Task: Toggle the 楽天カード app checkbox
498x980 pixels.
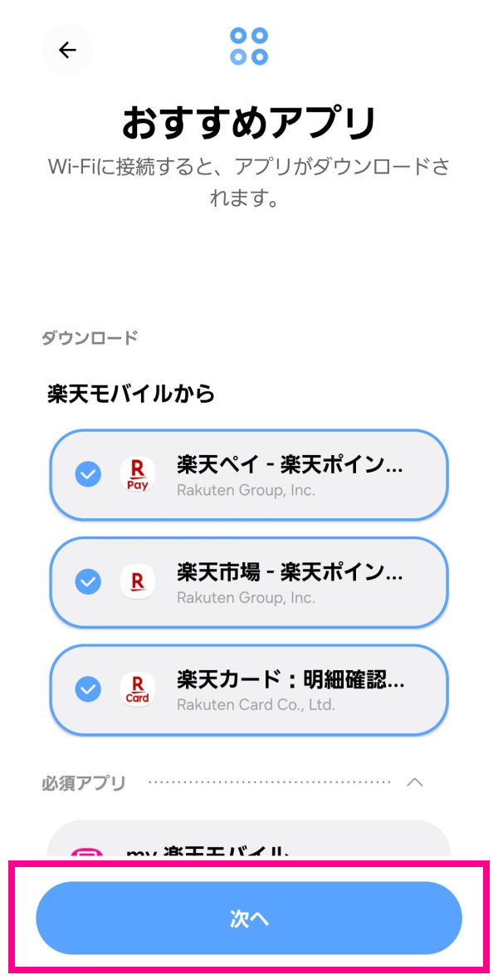Action: tap(88, 689)
